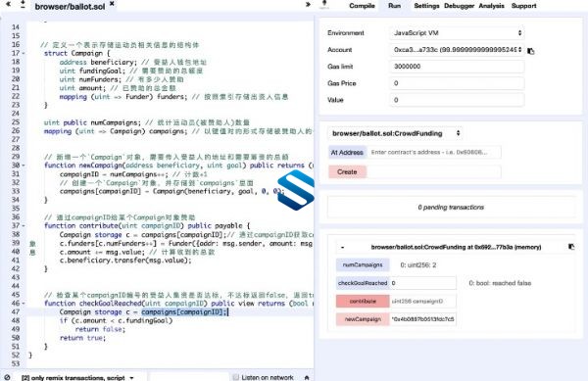This screenshot has height=381, width=588.
Task: Click 'if (c.amount < c.fundingGoal)' line
Action: click(116, 320)
